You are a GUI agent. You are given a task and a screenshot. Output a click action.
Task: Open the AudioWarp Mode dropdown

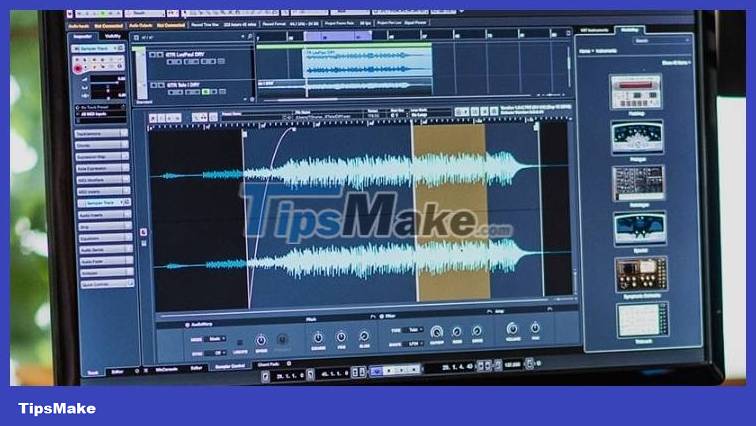[x=216, y=339]
